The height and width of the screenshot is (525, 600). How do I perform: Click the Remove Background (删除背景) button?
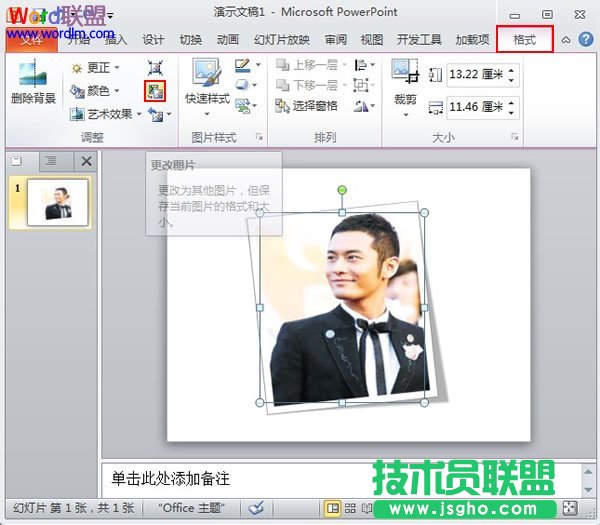(x=34, y=84)
